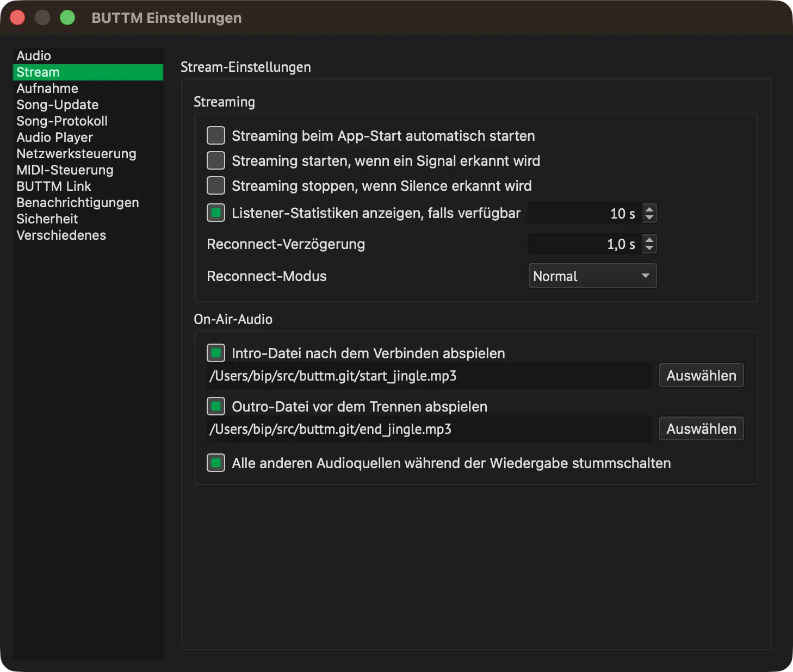The width and height of the screenshot is (793, 672).
Task: Show the Audio Player settings
Action: click(88, 138)
